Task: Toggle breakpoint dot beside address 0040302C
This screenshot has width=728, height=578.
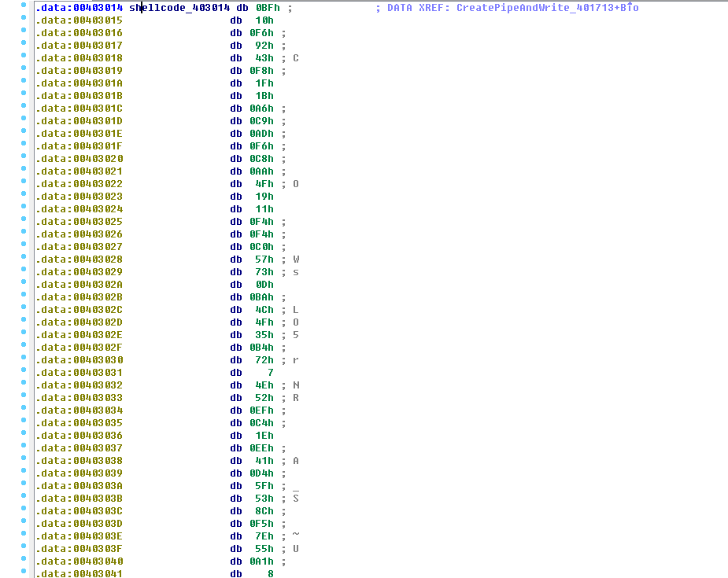Action: [x=24, y=307]
